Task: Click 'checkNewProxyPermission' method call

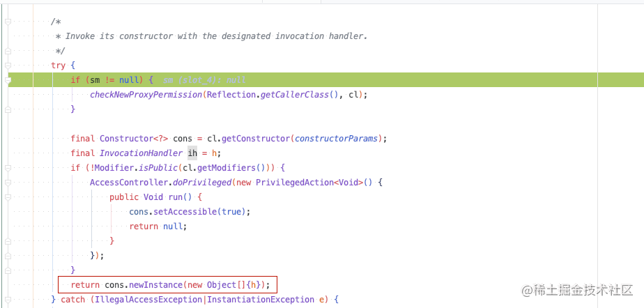Action: coord(146,95)
